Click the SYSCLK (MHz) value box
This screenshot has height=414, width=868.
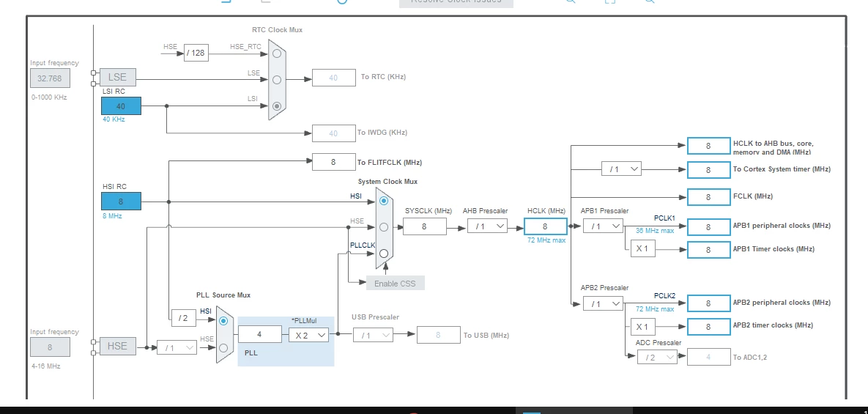[425, 226]
